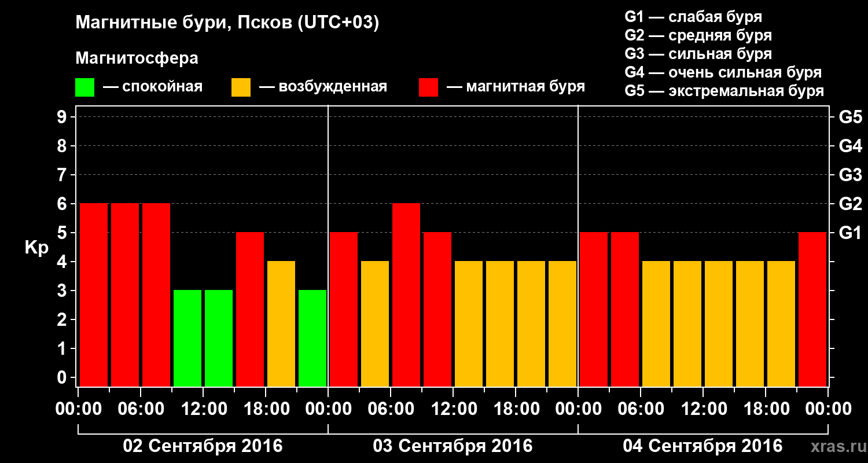Click the 'G1 — слабая буря' legend text
Viewport: 868px width, 463px height.
pos(693,17)
